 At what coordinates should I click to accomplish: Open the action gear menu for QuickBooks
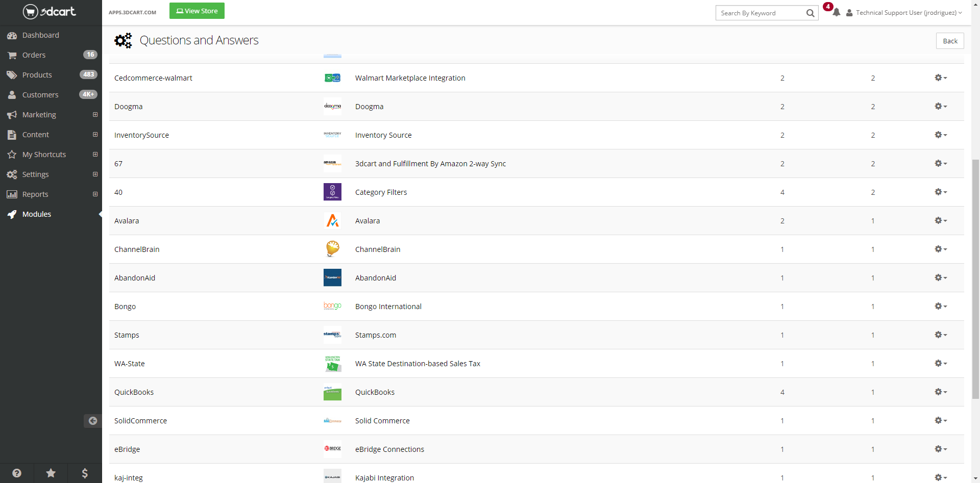(x=940, y=392)
